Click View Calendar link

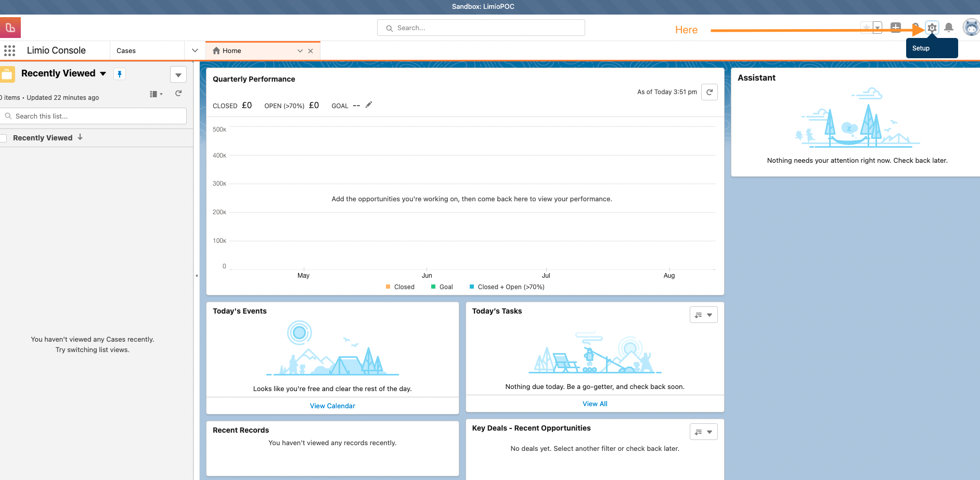point(332,406)
